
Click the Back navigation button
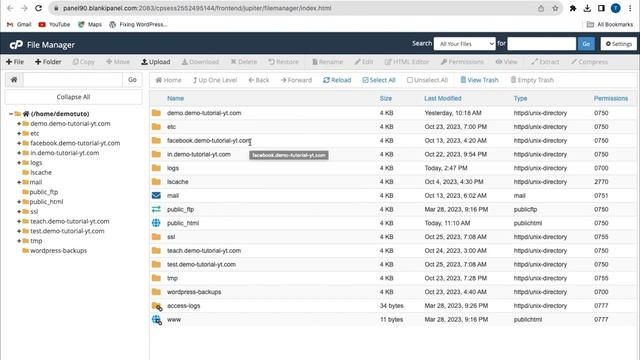pos(259,80)
